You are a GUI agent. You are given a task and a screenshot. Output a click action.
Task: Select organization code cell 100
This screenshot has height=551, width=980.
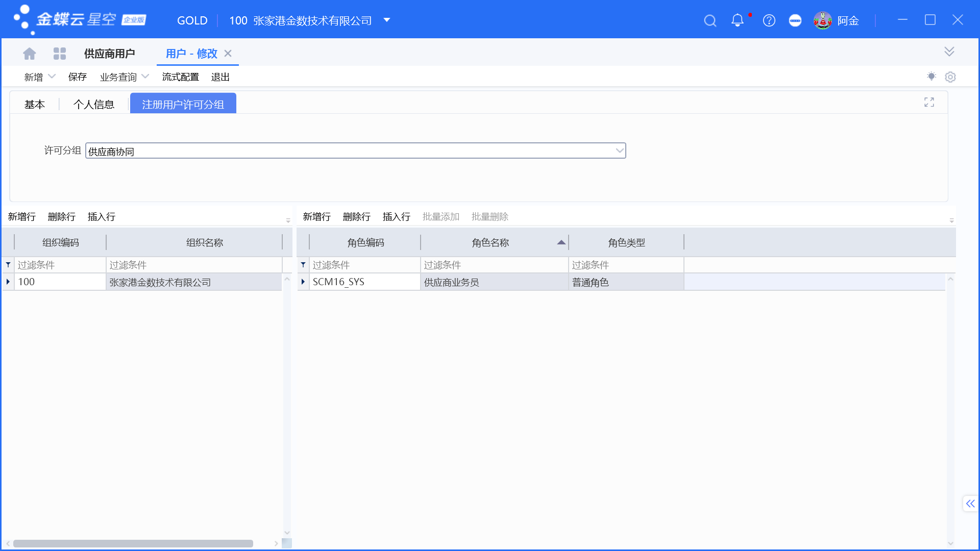(60, 282)
